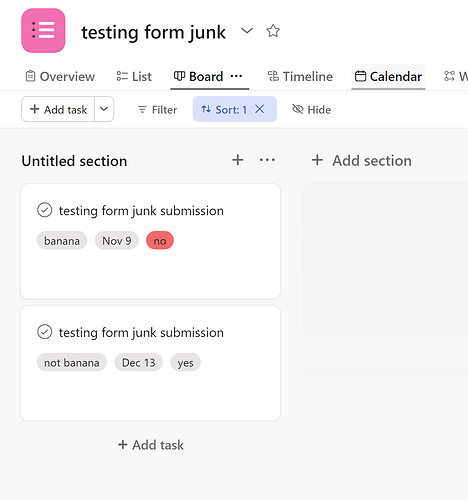
Task: Open the Calendar view tab
Action: [x=388, y=76]
